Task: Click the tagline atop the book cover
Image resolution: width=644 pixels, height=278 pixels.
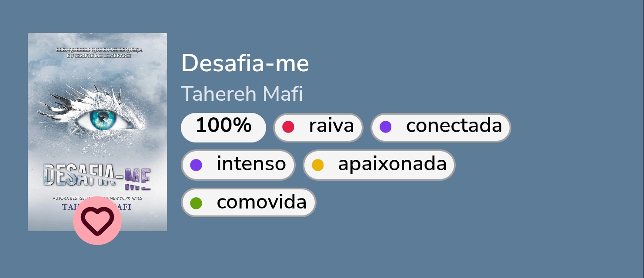Action: (x=99, y=52)
